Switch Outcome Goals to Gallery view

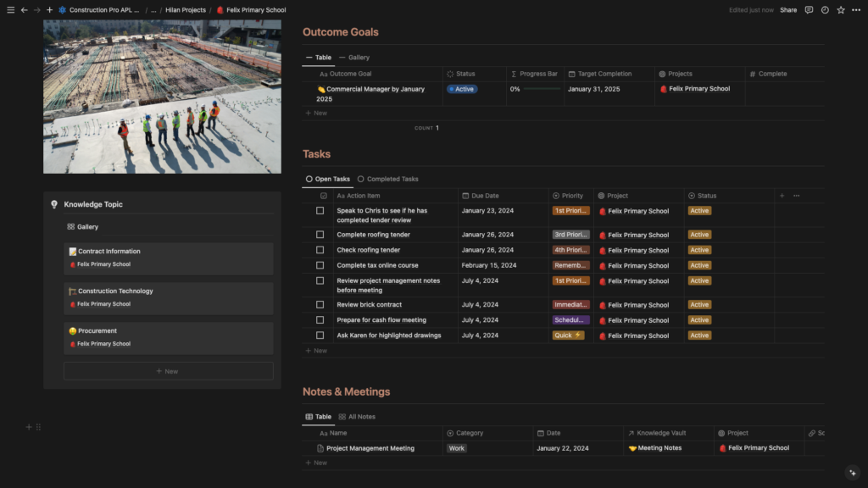tap(354, 58)
